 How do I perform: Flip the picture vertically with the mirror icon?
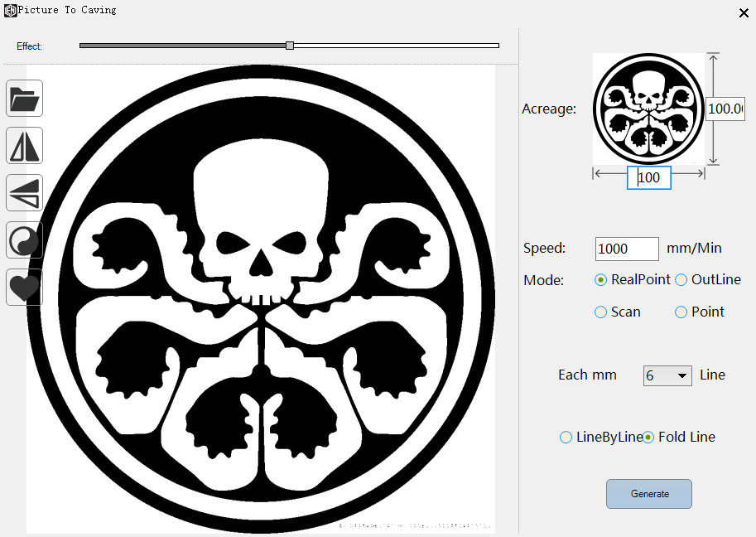point(25,193)
